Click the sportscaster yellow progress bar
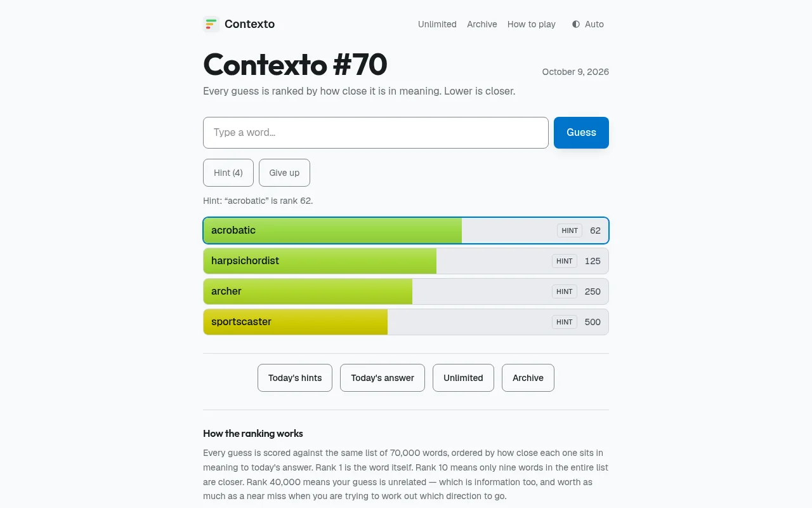The image size is (812, 508). point(296,322)
